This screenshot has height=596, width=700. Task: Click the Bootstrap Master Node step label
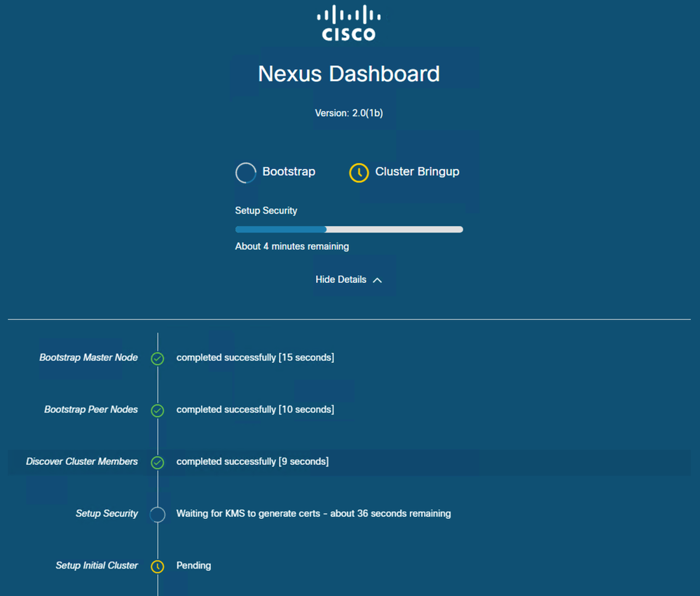point(88,357)
